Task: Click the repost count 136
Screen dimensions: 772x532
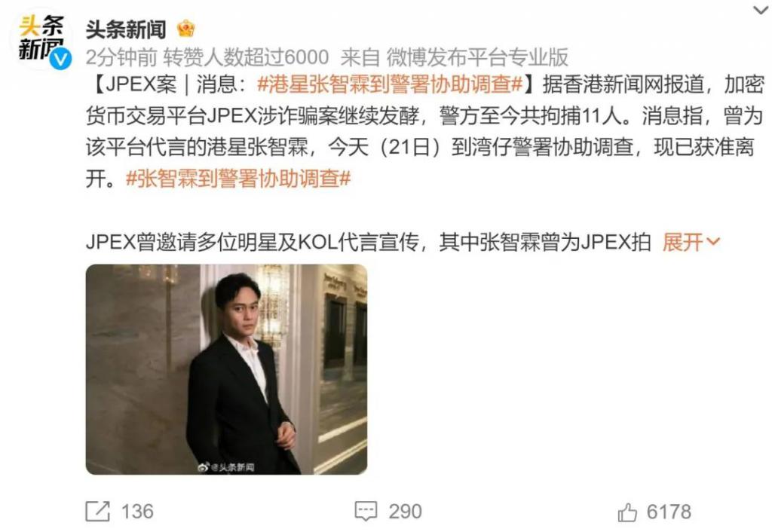Action: [x=137, y=512]
